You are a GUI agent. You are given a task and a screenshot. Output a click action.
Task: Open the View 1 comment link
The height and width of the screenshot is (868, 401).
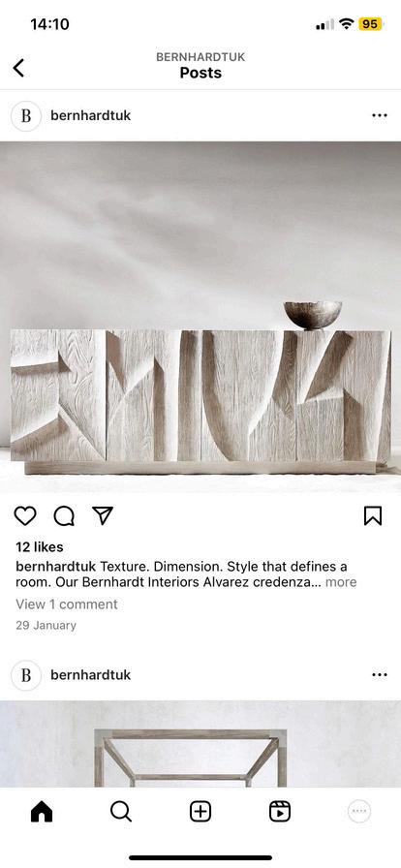click(x=67, y=604)
